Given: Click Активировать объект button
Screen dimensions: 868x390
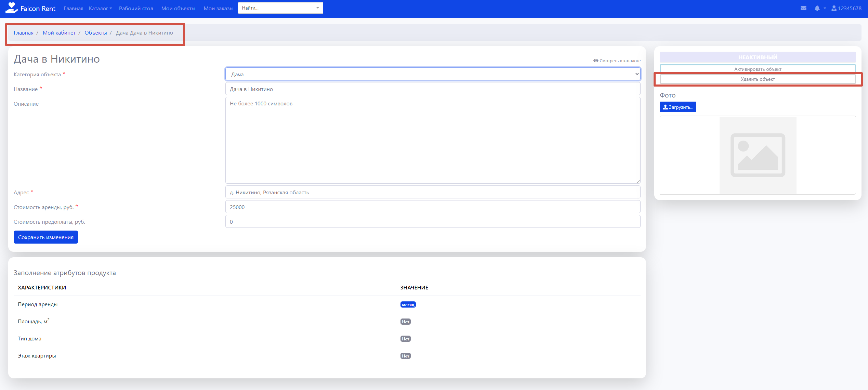Looking at the screenshot, I should [x=757, y=69].
